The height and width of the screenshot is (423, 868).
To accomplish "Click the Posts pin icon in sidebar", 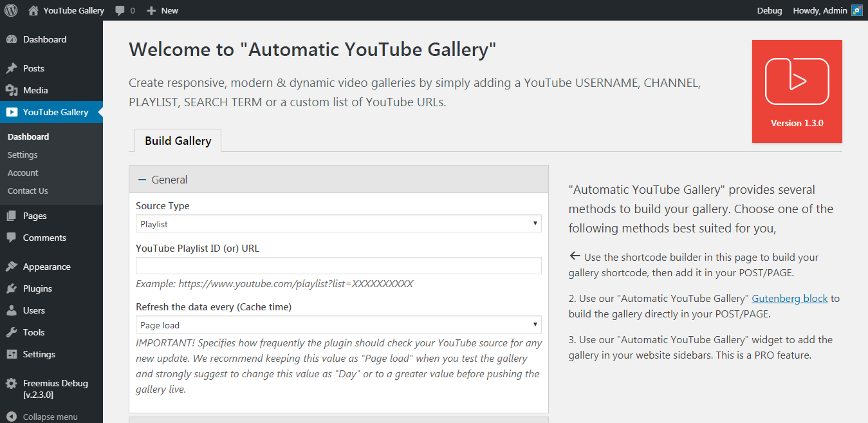I will [12, 68].
